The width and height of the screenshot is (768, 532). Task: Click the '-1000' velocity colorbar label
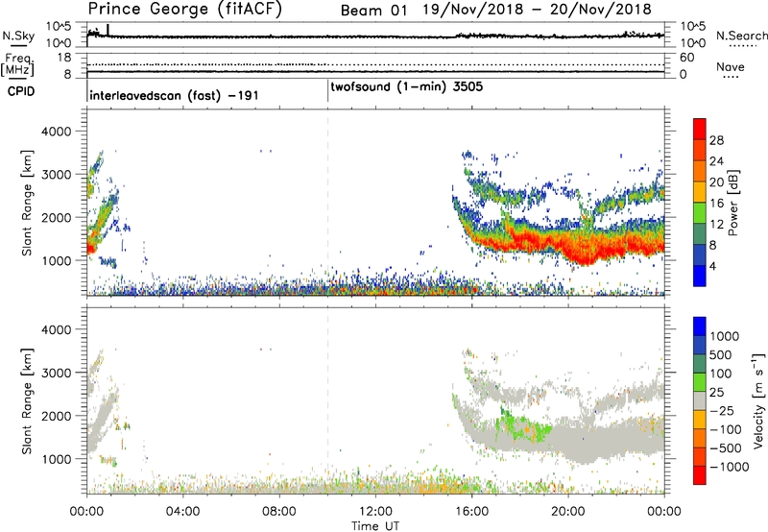pyautogui.click(x=729, y=467)
